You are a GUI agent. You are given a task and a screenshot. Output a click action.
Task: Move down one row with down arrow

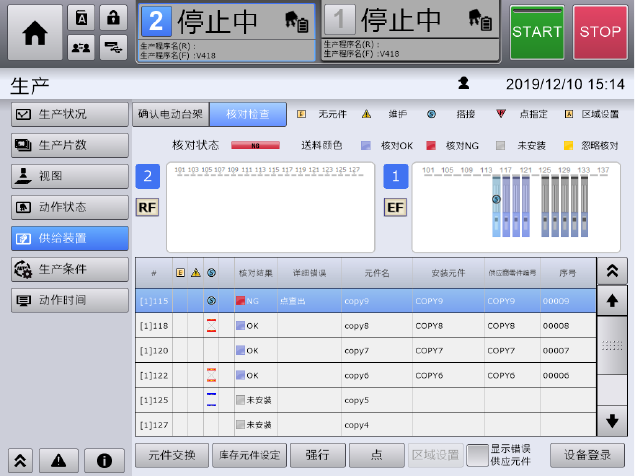click(612, 421)
